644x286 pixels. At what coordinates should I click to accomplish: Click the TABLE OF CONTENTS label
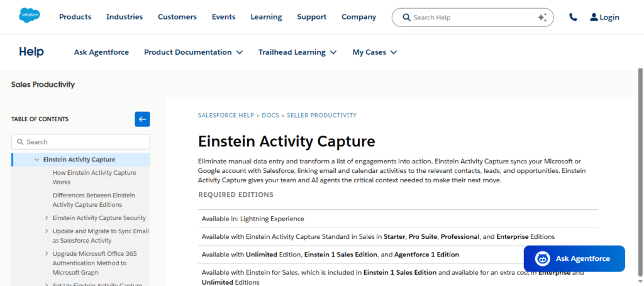[x=40, y=119]
